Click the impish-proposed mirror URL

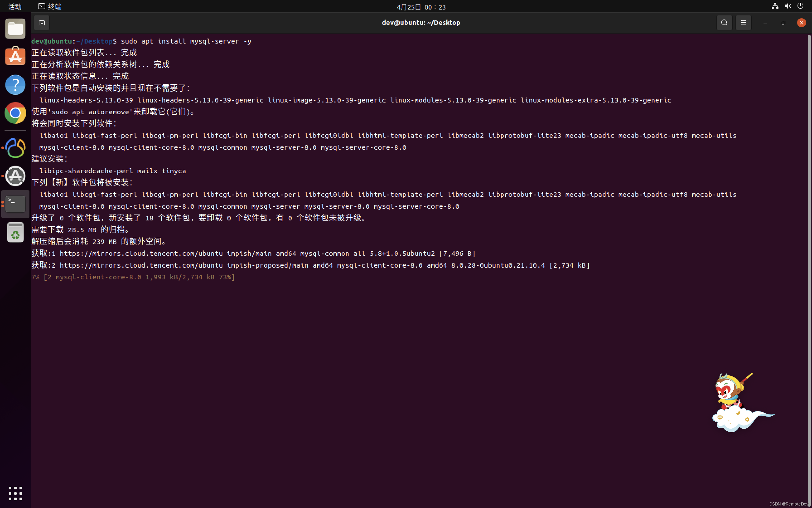click(x=141, y=265)
